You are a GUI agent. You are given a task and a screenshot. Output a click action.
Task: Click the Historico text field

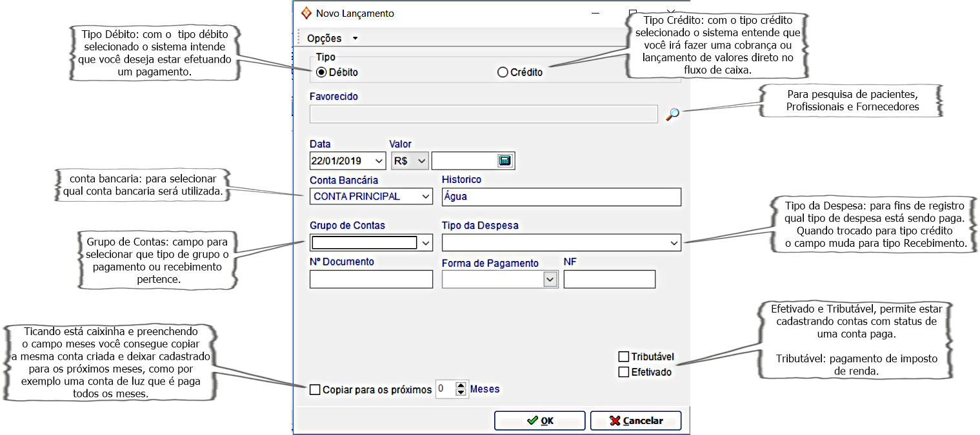(561, 197)
